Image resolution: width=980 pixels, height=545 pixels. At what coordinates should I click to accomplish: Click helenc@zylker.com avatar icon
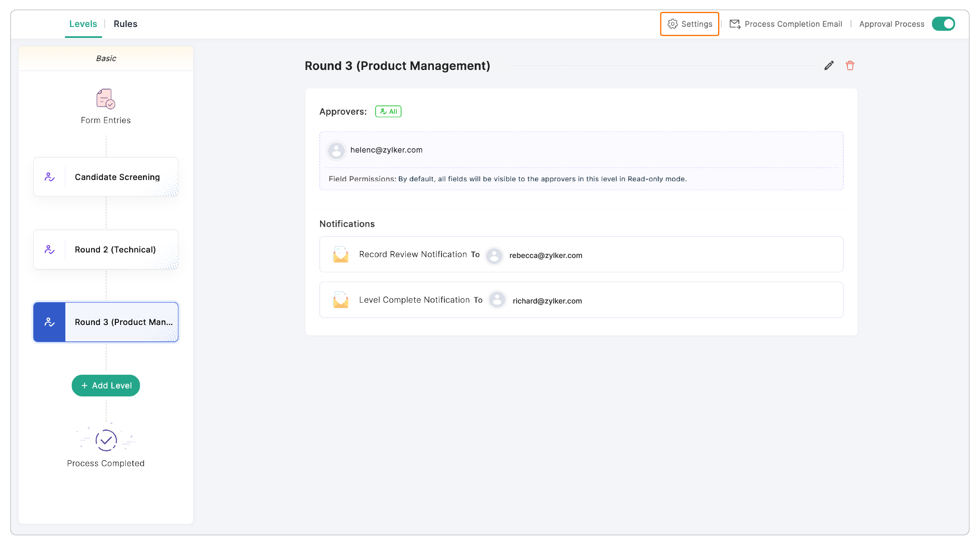point(337,150)
